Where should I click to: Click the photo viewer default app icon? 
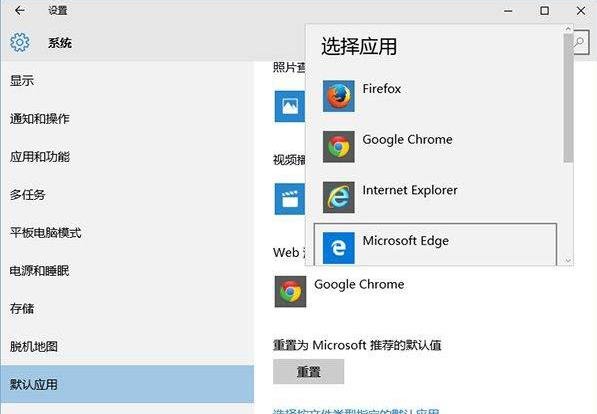[290, 106]
